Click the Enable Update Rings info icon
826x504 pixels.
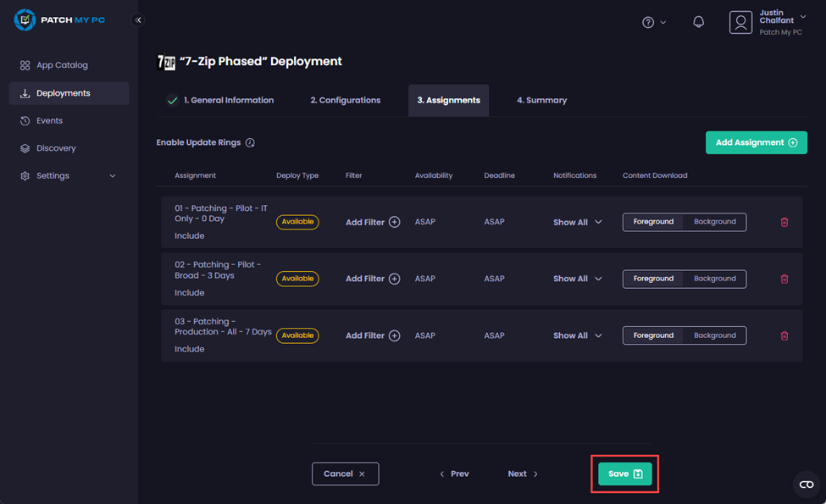point(250,143)
